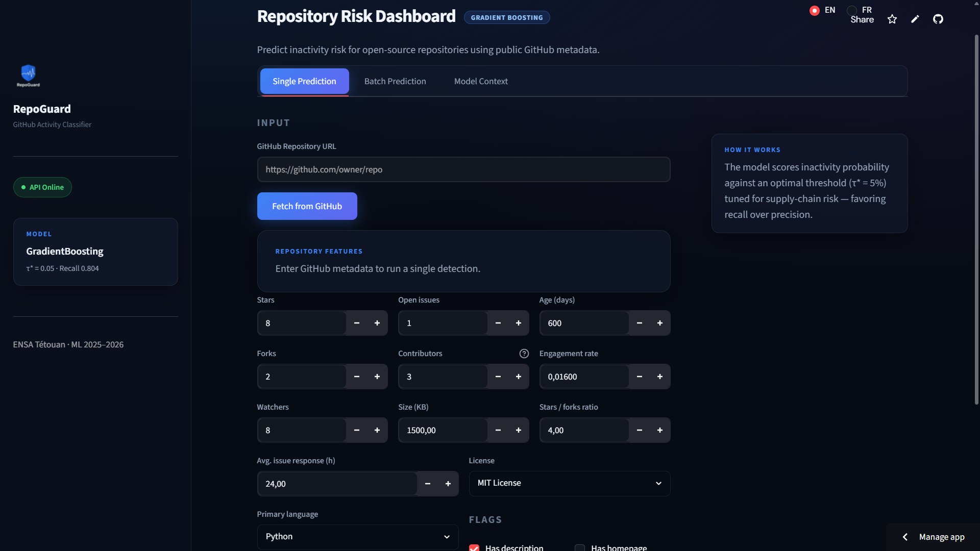The width and height of the screenshot is (980, 551).
Task: Decrease the Stars value
Action: (357, 323)
